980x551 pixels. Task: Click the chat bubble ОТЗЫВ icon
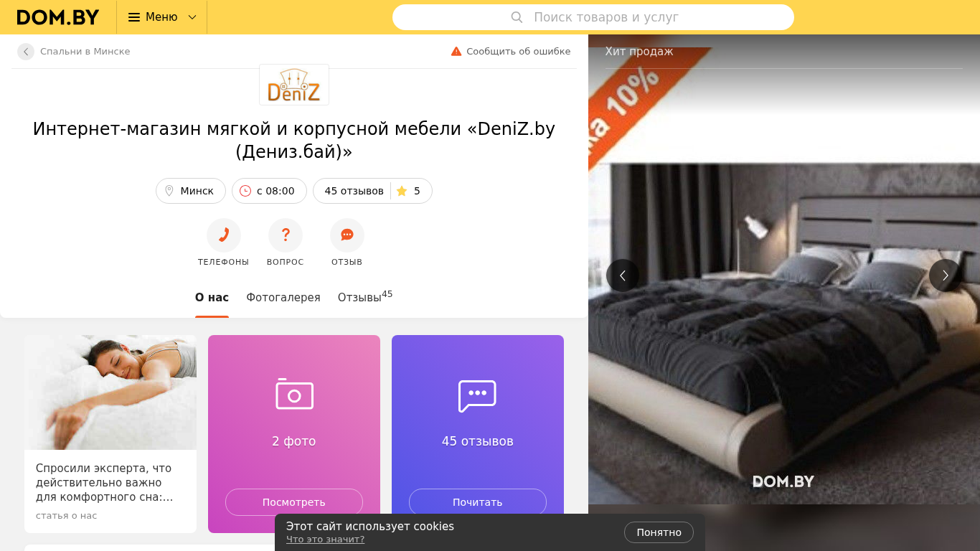[x=347, y=235]
